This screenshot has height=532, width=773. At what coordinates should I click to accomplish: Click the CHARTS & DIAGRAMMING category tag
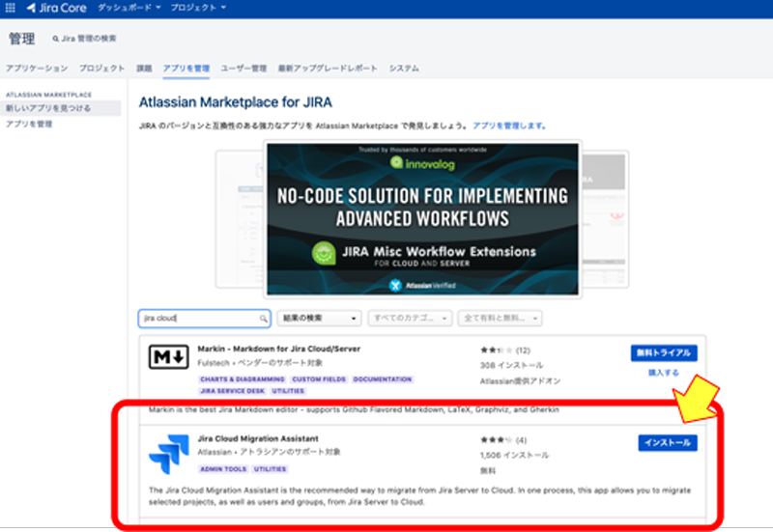tap(243, 379)
